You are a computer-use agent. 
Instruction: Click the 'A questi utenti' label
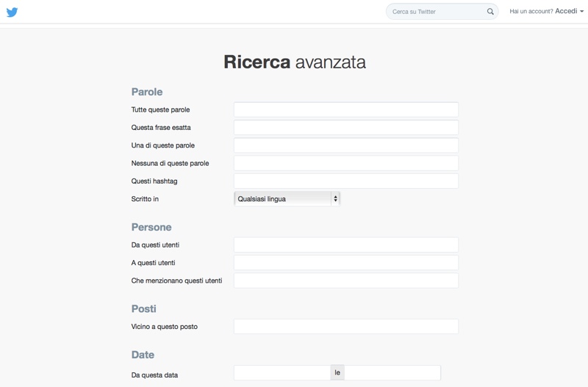pos(153,263)
